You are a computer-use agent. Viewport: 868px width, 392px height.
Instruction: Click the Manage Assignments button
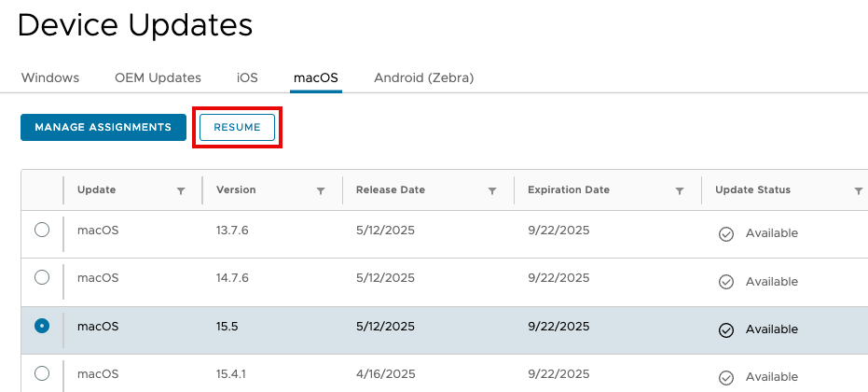(x=103, y=127)
